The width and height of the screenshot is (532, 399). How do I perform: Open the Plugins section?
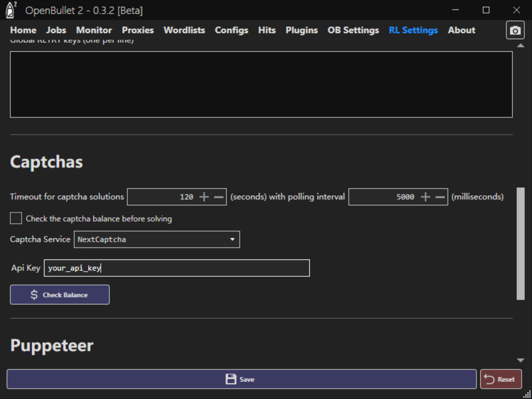[x=301, y=30]
